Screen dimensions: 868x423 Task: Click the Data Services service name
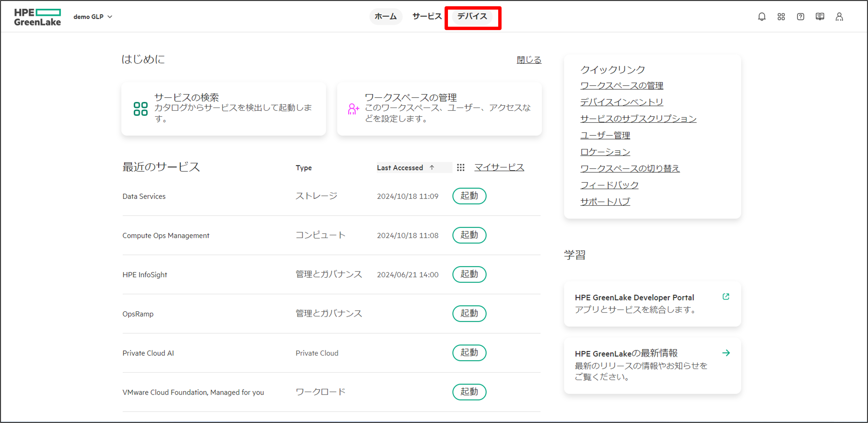(144, 196)
